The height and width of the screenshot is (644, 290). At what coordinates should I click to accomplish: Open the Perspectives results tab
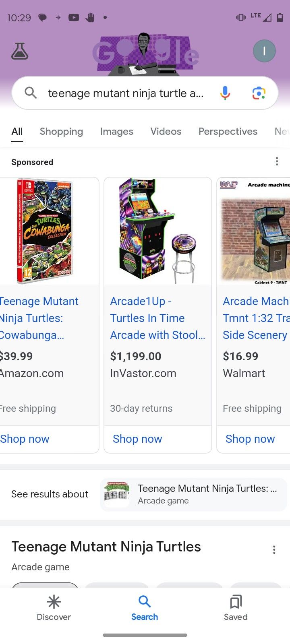[x=228, y=132]
